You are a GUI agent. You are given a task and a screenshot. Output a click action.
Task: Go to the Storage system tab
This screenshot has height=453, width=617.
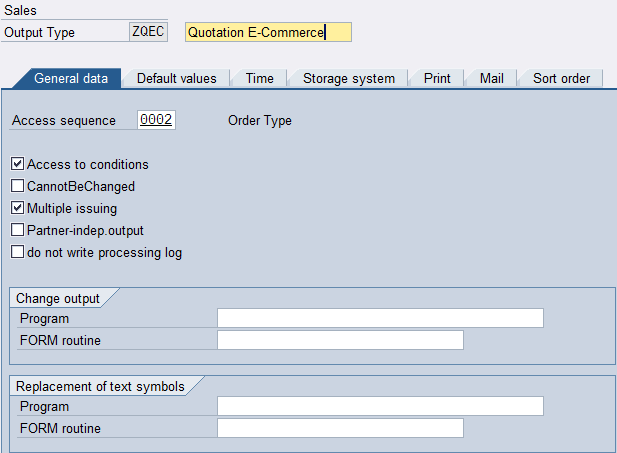[x=349, y=78]
